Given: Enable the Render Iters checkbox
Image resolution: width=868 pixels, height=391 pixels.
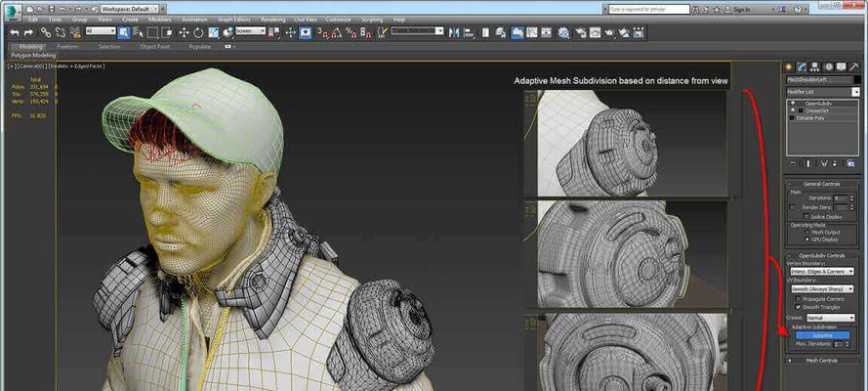Looking at the screenshot, I should click(x=792, y=207).
